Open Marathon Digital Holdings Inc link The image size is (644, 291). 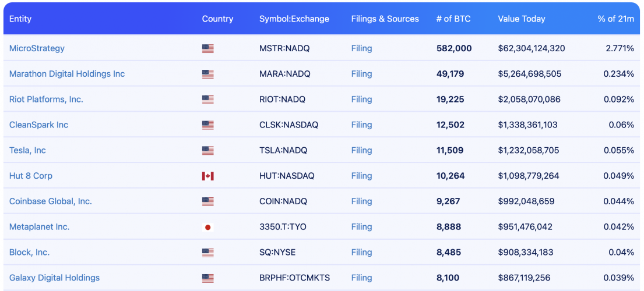point(67,74)
